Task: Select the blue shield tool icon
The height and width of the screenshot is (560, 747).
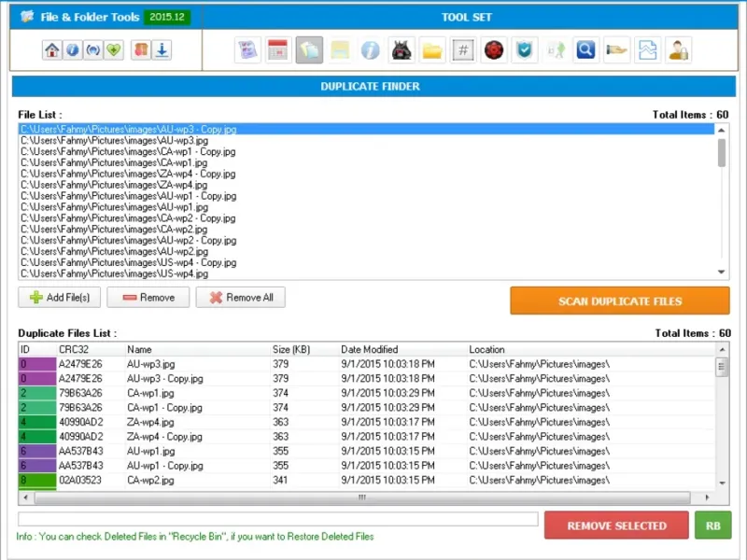Action: coord(525,50)
